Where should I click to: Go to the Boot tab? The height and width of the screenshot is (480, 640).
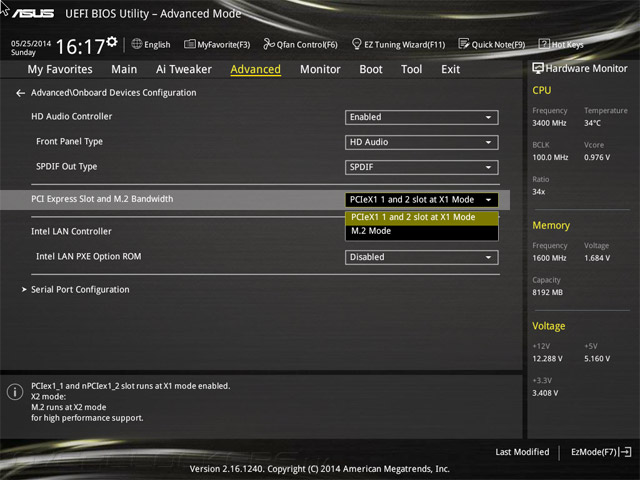[371, 69]
